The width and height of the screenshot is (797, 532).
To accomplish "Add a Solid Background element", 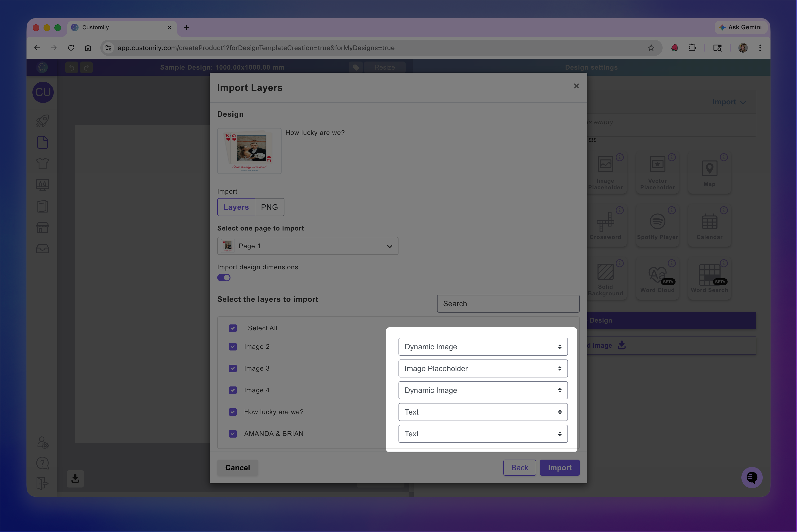I will pyautogui.click(x=605, y=279).
